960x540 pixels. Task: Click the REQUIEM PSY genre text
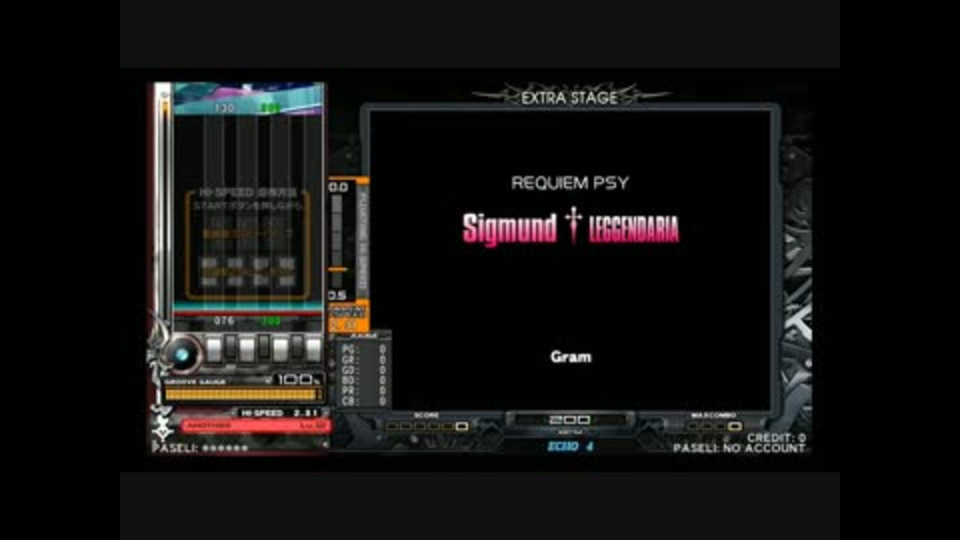[570, 183]
